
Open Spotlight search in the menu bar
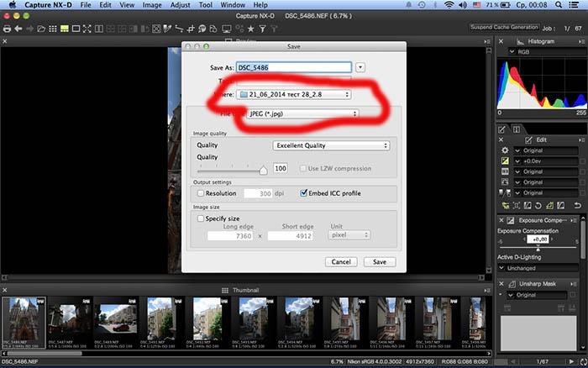[x=559, y=5]
